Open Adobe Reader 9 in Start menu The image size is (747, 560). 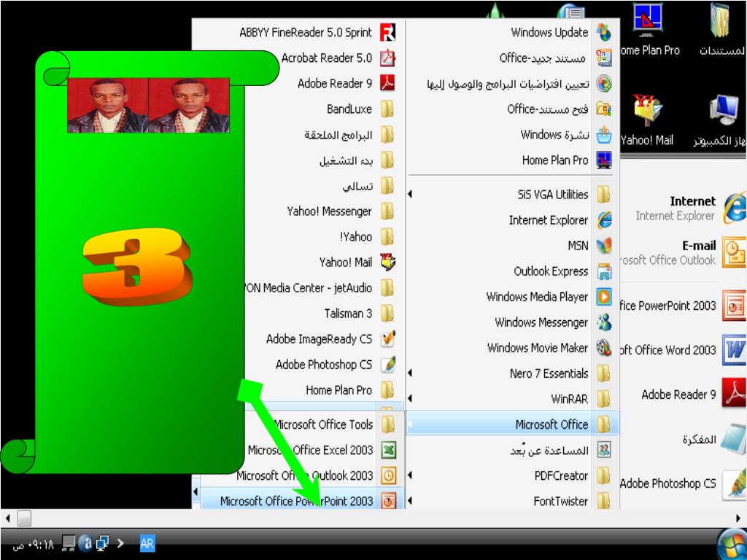pyautogui.click(x=693, y=394)
